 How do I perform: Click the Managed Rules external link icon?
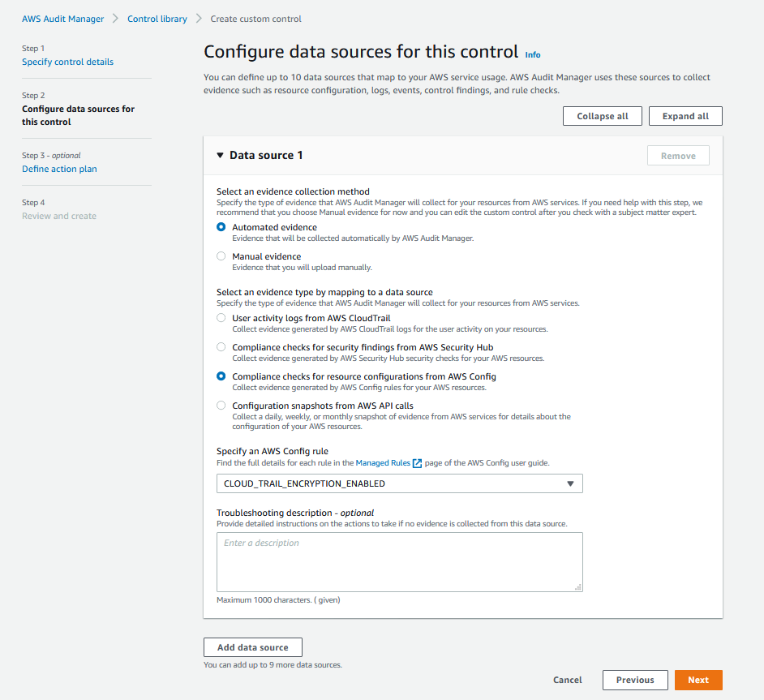pos(417,463)
